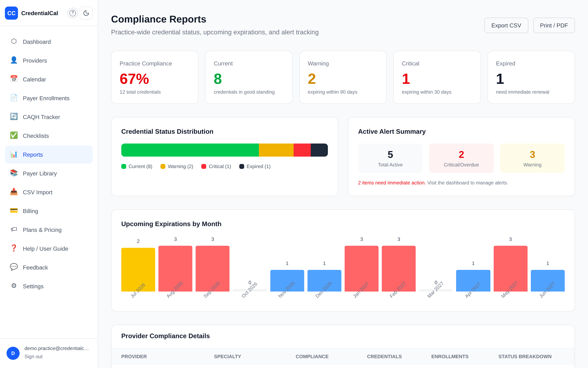
Task: Open Billing section
Action: 49,211
